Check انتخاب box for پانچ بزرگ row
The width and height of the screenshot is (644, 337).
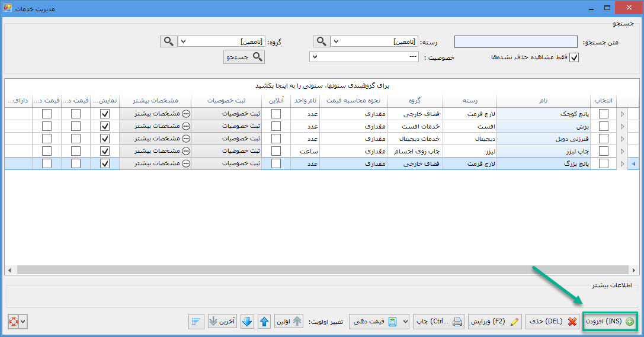coord(603,163)
